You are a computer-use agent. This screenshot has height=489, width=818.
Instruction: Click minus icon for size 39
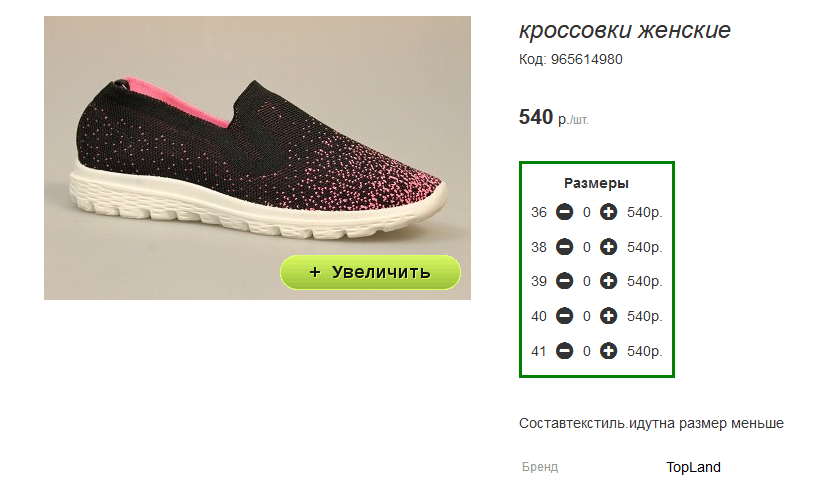(564, 281)
